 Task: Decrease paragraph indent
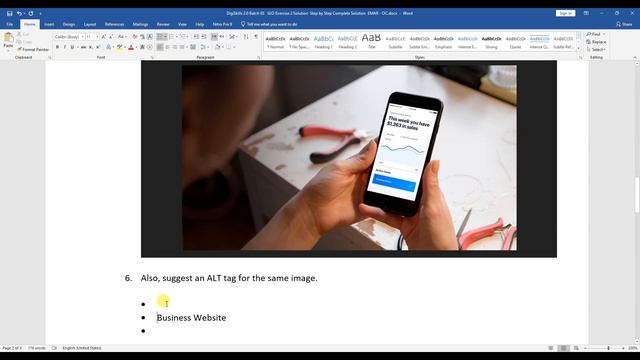point(196,37)
